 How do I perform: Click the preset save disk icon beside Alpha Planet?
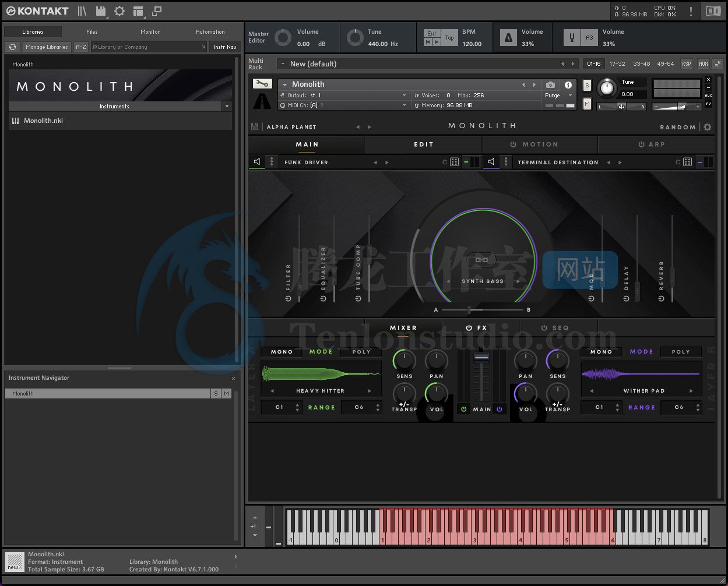[x=255, y=126]
